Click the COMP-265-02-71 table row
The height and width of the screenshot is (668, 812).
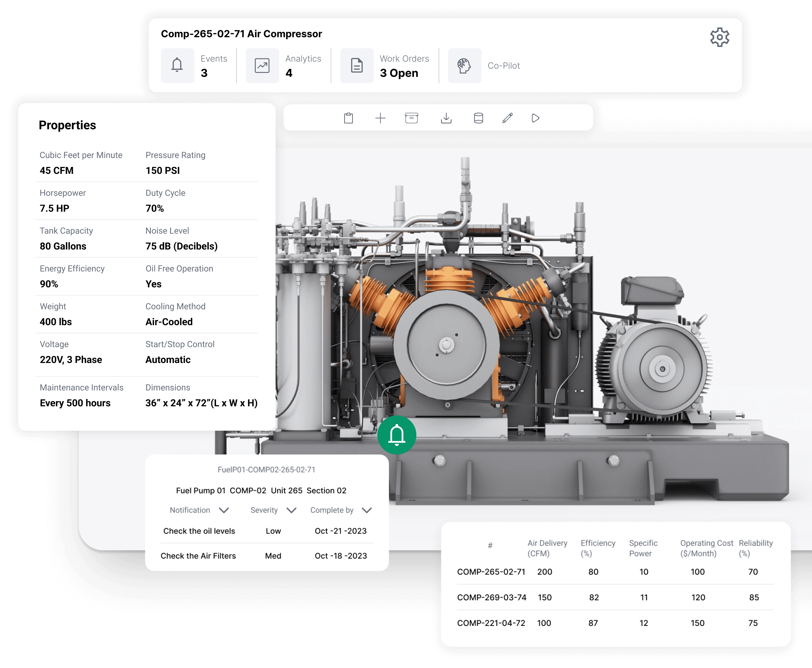(x=615, y=571)
